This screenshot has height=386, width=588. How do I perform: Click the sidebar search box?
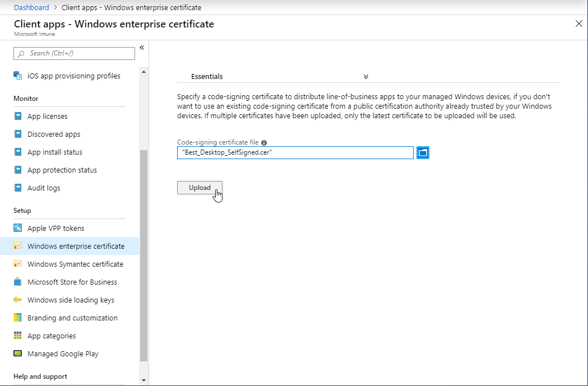pyautogui.click(x=74, y=53)
